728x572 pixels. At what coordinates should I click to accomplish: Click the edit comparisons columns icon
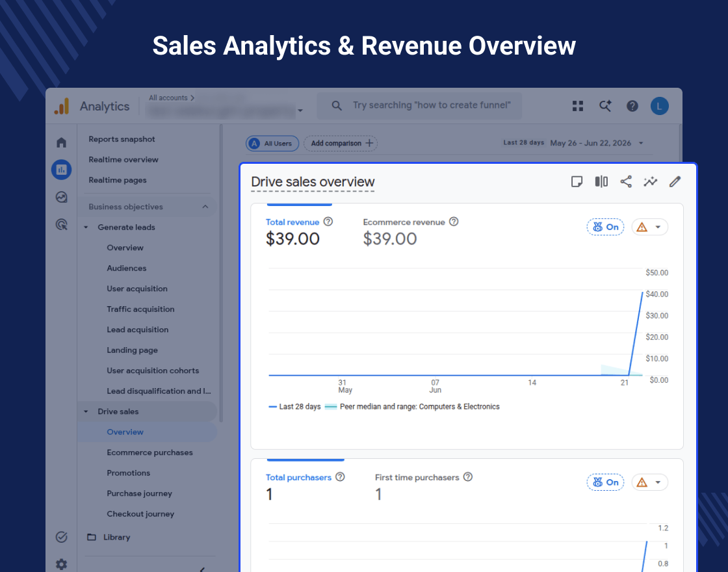[x=601, y=181]
